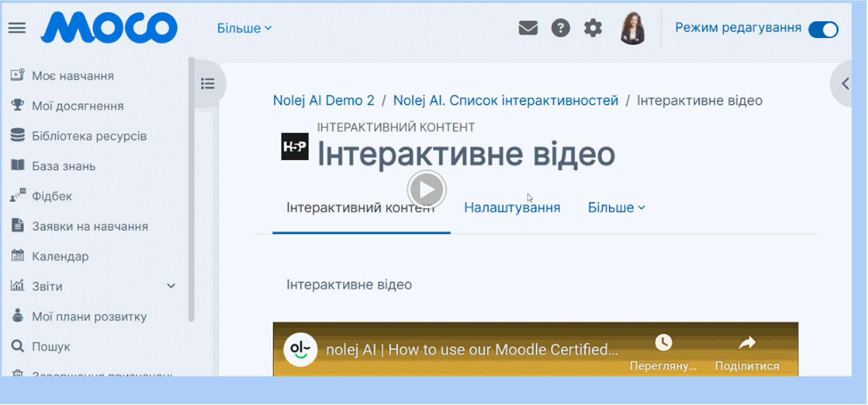Open the user profile avatar menu
The width and height of the screenshot is (868, 405).
pyautogui.click(x=632, y=28)
